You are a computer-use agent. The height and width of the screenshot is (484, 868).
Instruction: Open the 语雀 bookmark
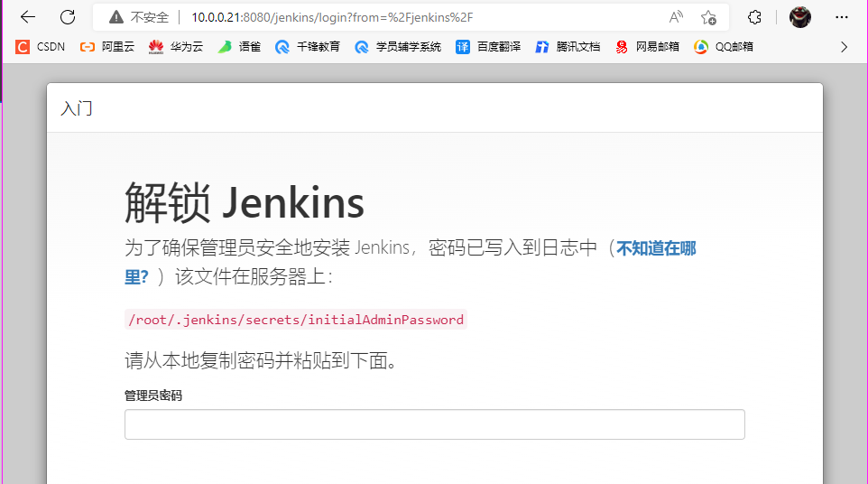238,47
